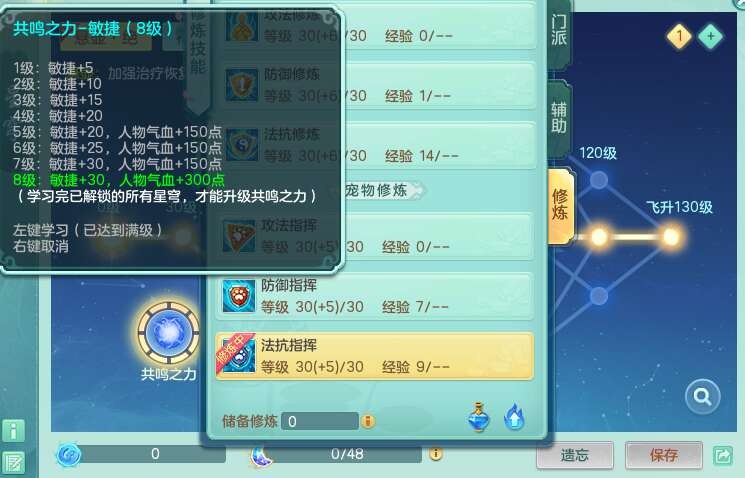Switch to the 门派 tab
Screen dimensions: 745x478
pos(559,30)
